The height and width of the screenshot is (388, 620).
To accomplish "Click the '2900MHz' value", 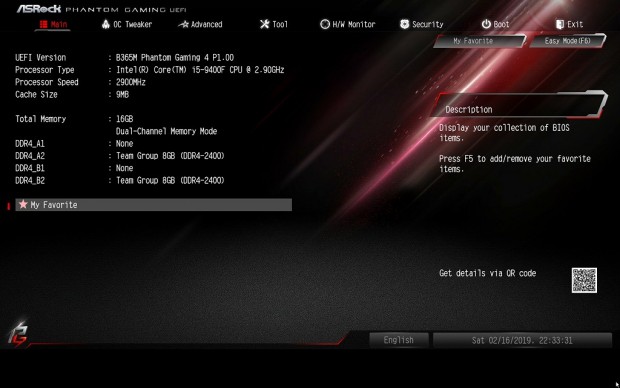I will coord(130,82).
